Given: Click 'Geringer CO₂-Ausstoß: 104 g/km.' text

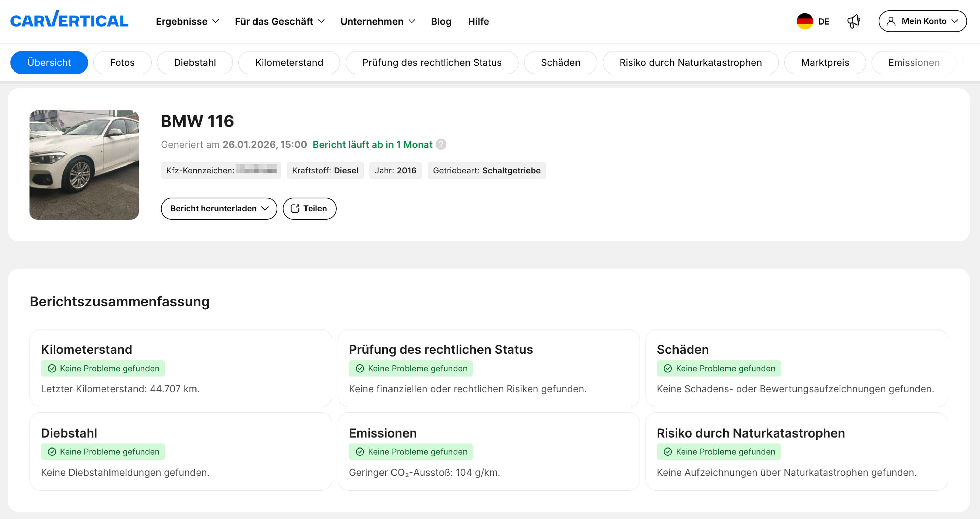Looking at the screenshot, I should click(x=425, y=473).
